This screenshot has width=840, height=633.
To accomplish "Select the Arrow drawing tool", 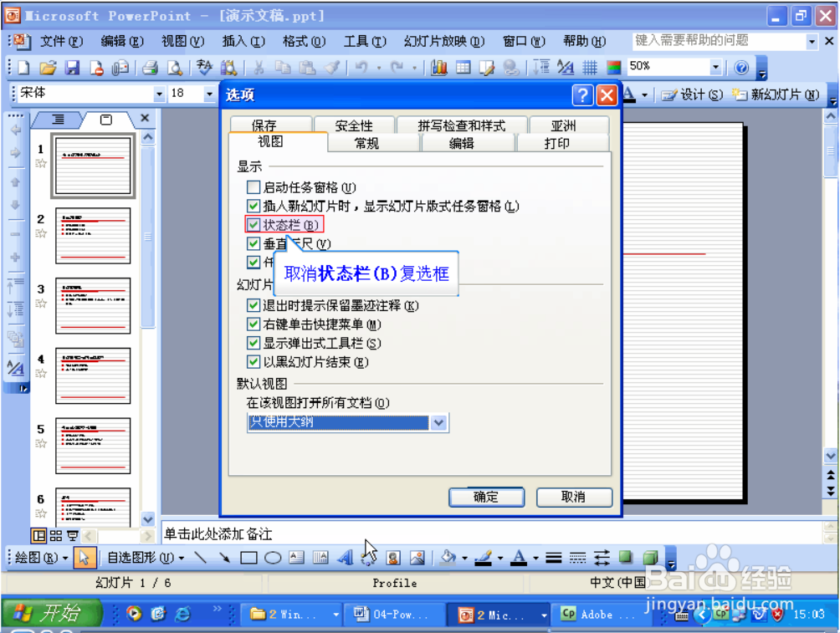I will 224,558.
